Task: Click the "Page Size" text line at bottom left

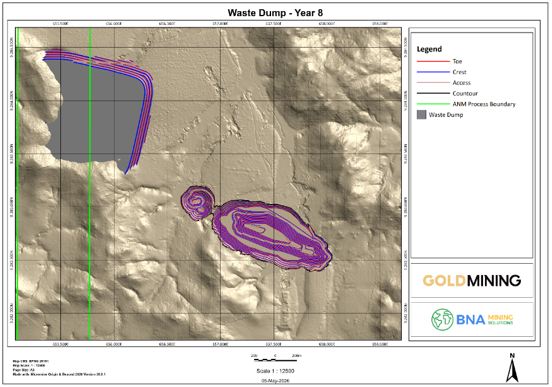Action: (23, 370)
